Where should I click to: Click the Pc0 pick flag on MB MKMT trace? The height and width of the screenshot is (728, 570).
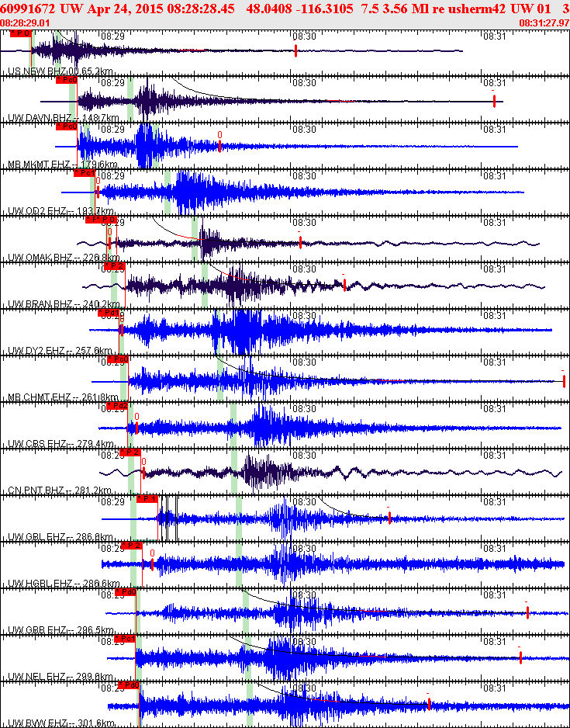[67, 127]
